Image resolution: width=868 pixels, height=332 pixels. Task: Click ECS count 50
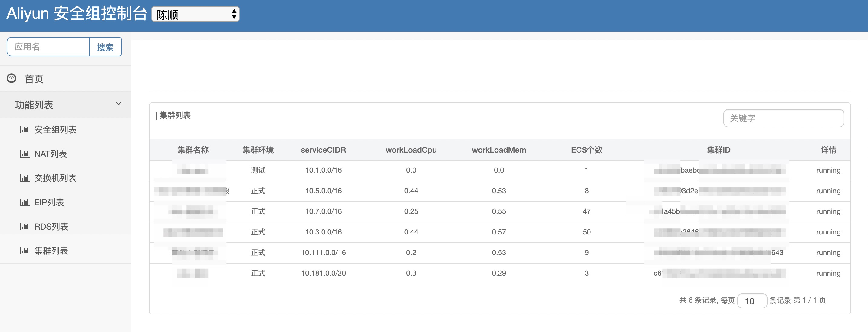pyautogui.click(x=587, y=232)
